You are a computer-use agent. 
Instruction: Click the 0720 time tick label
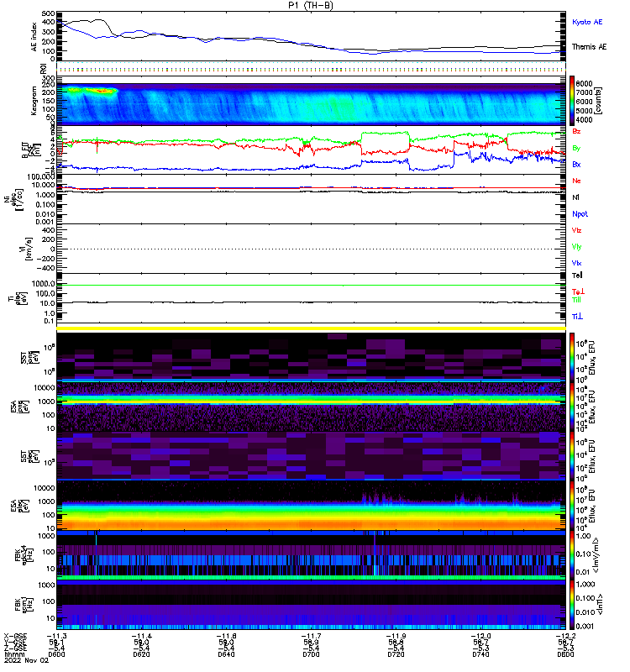point(396,654)
